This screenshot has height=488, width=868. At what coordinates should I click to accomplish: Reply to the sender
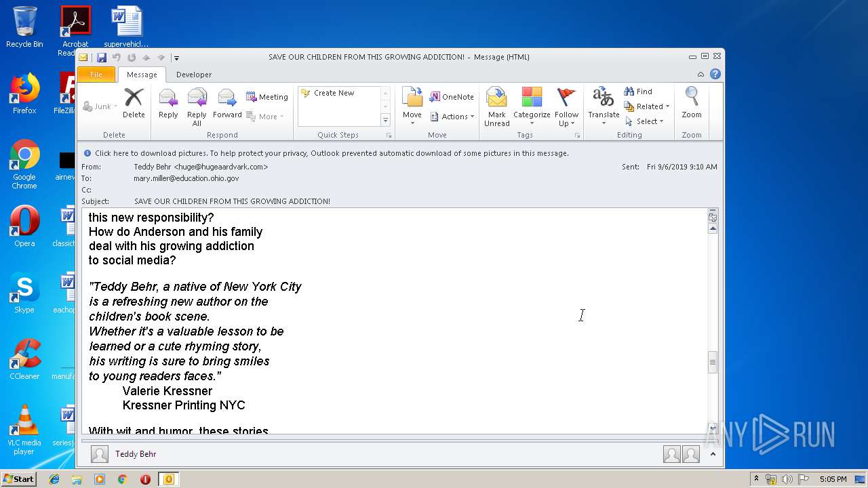[x=168, y=103]
